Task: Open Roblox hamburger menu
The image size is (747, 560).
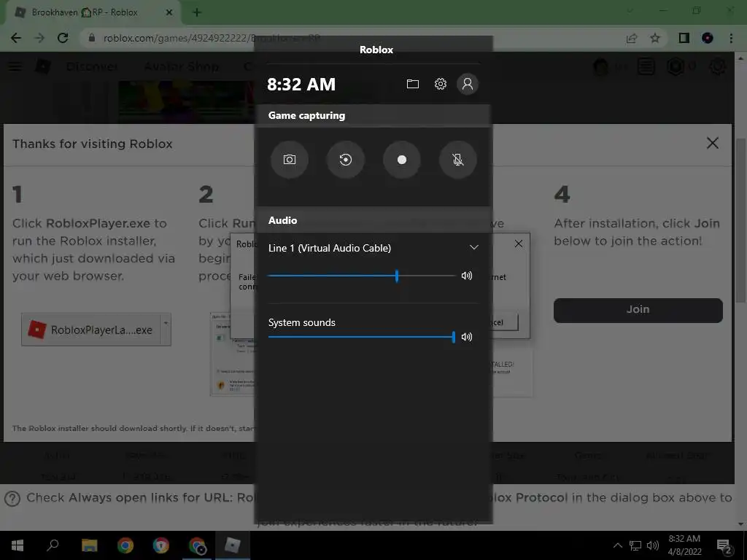Action: [15, 66]
